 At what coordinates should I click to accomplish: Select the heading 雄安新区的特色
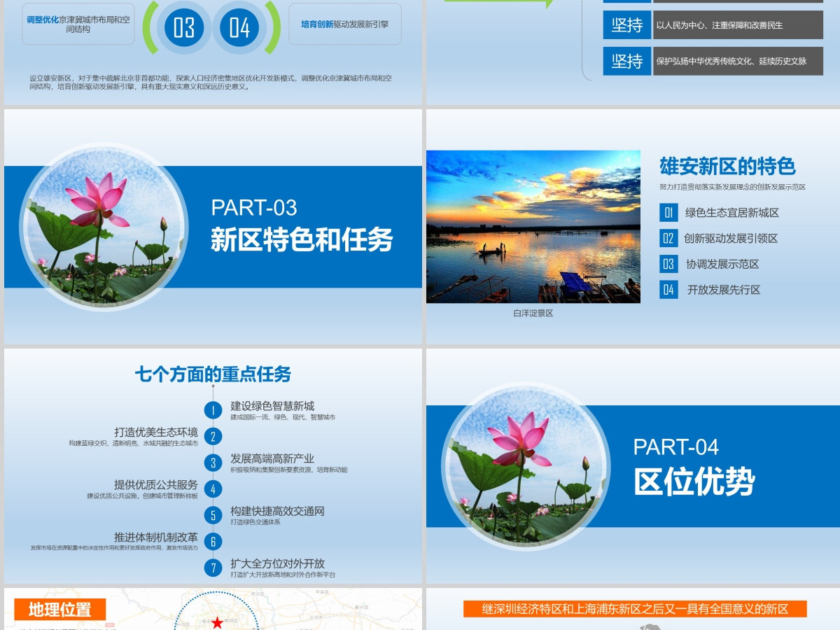point(727,167)
